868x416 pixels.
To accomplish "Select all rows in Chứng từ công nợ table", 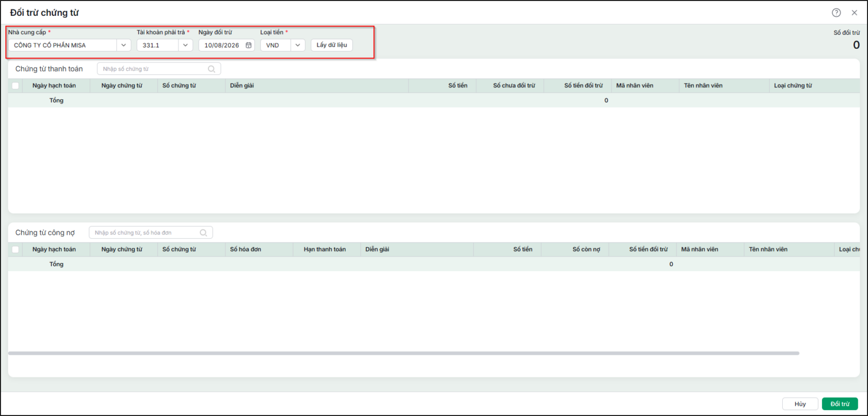I will click(15, 249).
